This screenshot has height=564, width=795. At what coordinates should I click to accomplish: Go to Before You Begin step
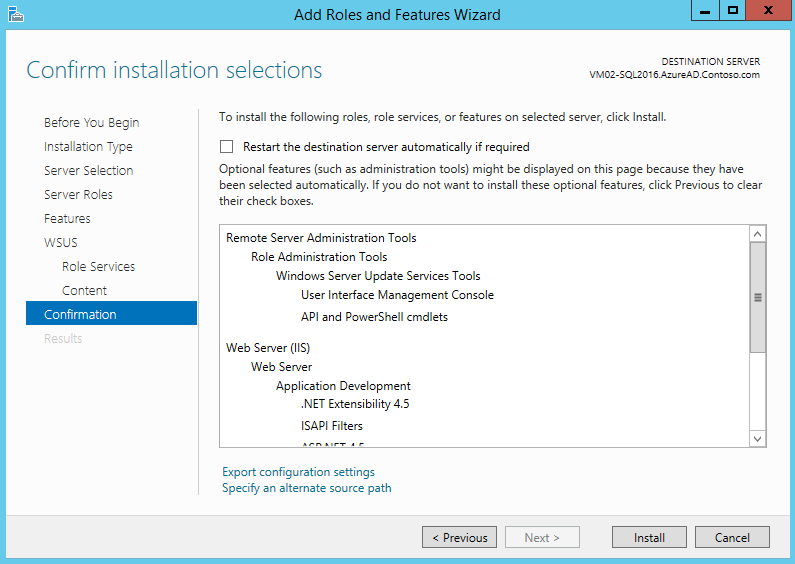point(91,123)
